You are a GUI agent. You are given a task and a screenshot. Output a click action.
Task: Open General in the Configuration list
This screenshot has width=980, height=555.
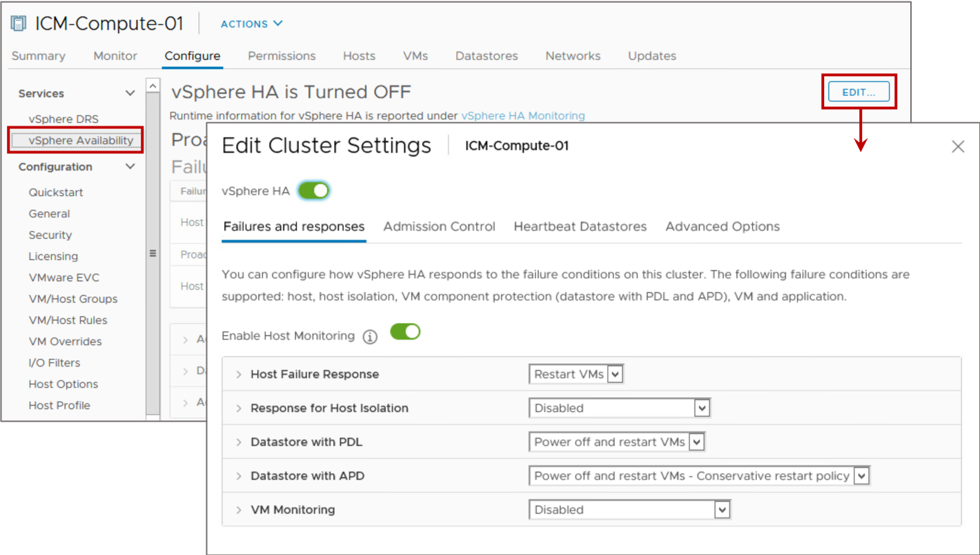(x=49, y=213)
